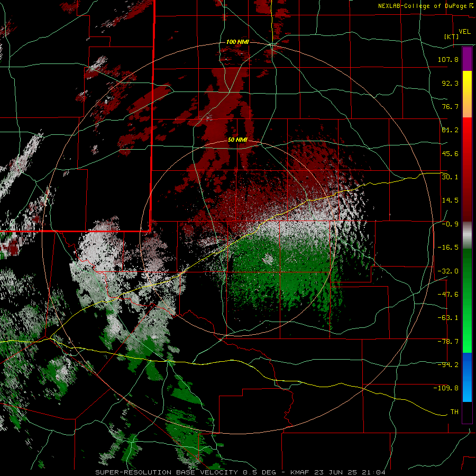
Task: Click the 30.1 legend value
Action: (x=450, y=177)
